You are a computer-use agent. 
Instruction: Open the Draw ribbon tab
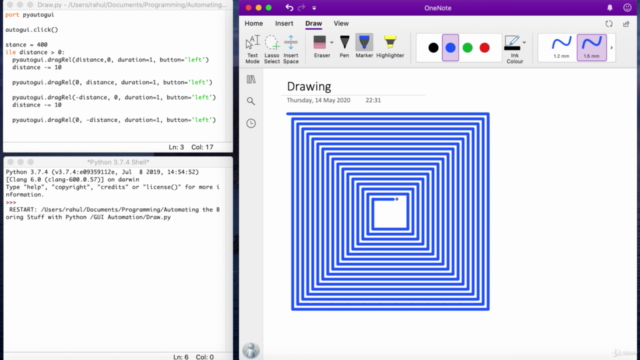[x=313, y=24]
